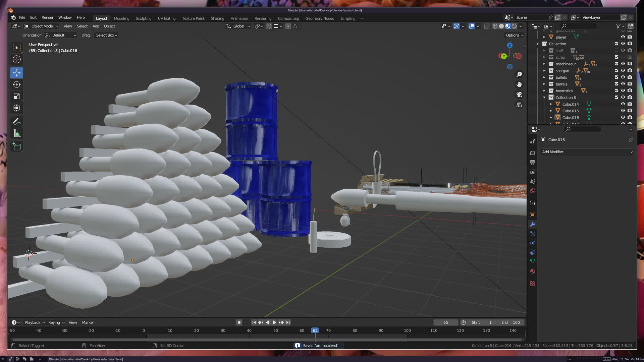Select the Measure tool
This screenshot has height=362, width=644.
pyautogui.click(x=16, y=134)
